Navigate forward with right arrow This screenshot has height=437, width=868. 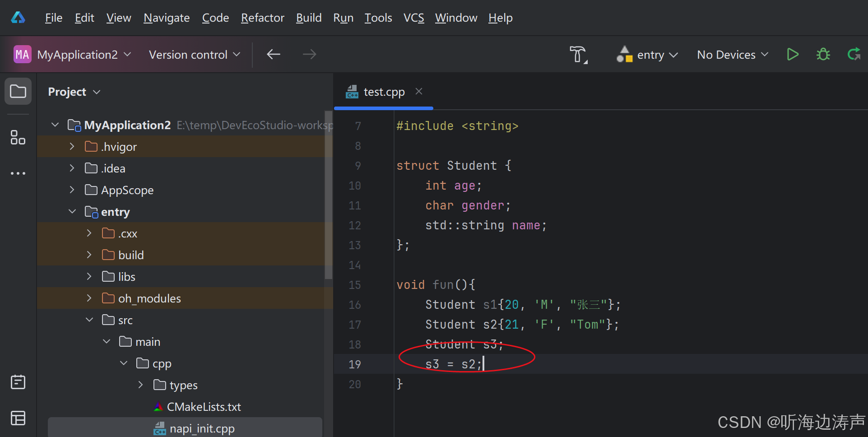pyautogui.click(x=310, y=55)
